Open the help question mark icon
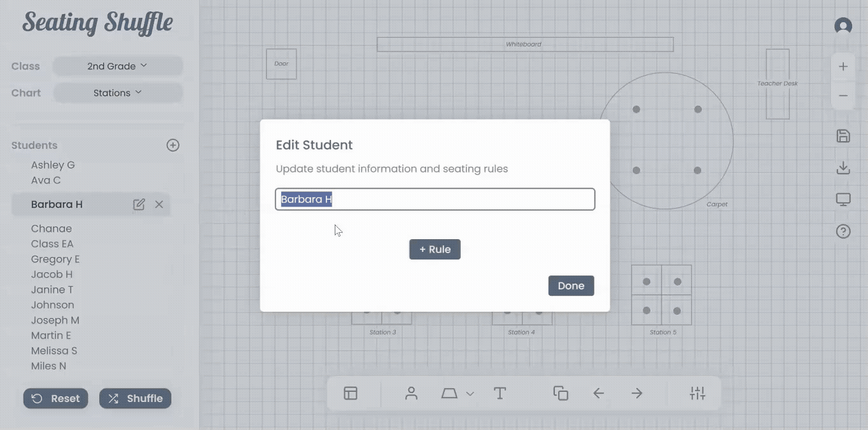 [843, 232]
